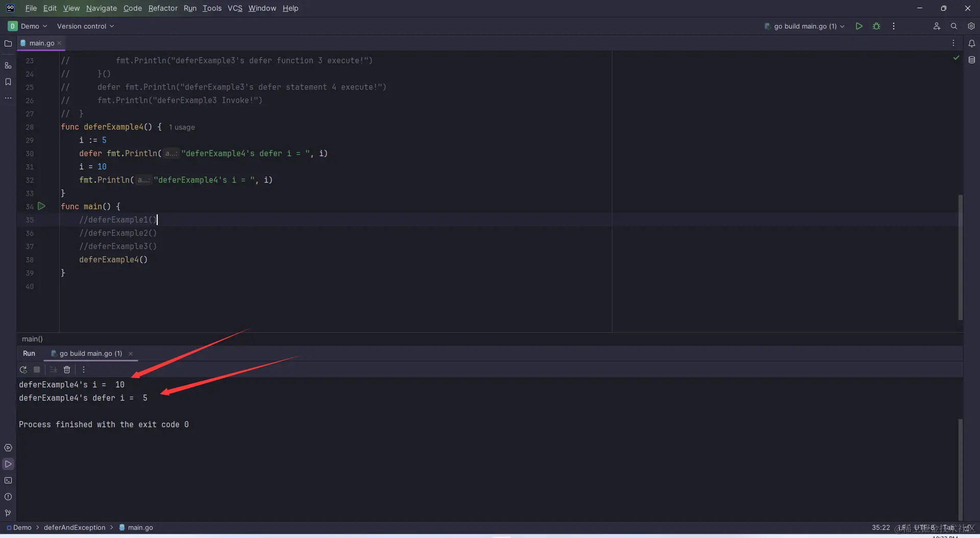Click the 'i := 5' statement on line 29
Screen dimensions: 980x538
click(93, 140)
